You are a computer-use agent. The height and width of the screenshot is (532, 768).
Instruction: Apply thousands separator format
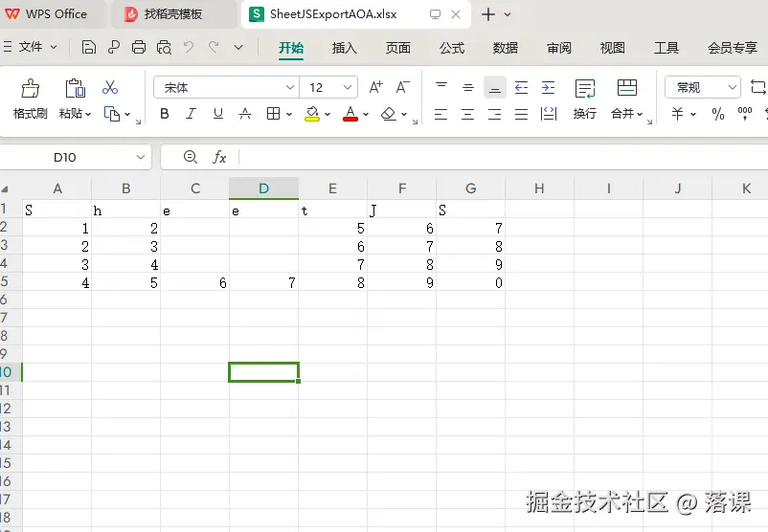point(745,114)
